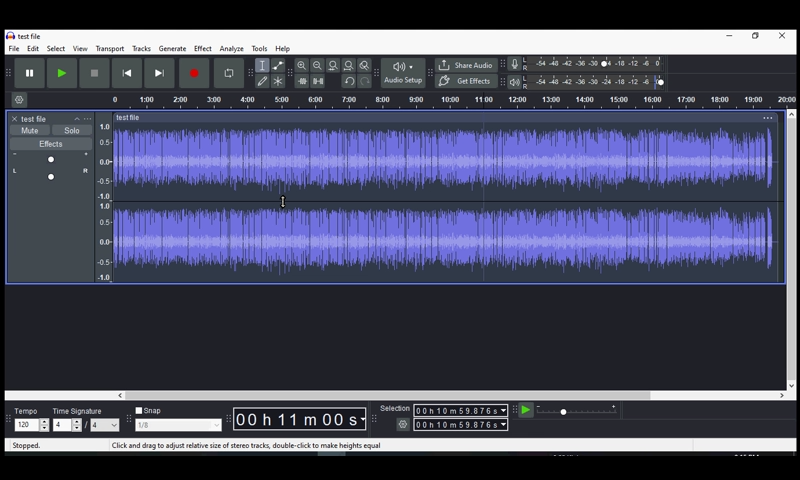
Task: Start recording with the red Record button
Action: (x=194, y=73)
